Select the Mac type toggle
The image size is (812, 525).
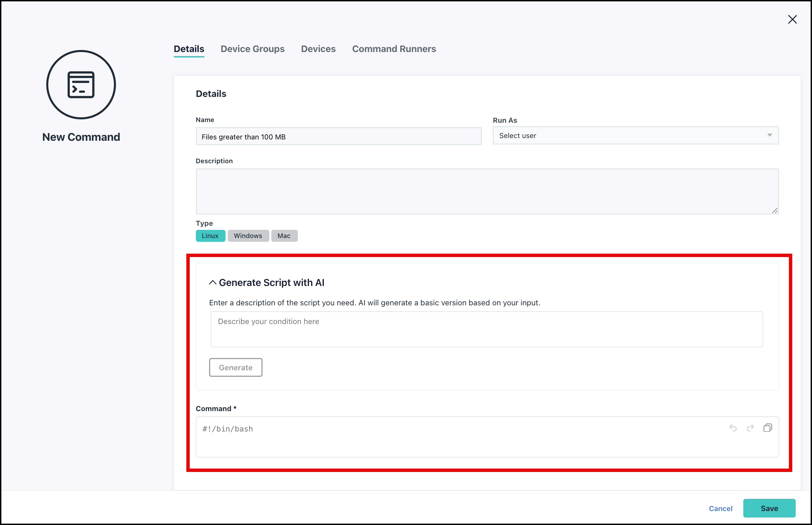coord(284,236)
